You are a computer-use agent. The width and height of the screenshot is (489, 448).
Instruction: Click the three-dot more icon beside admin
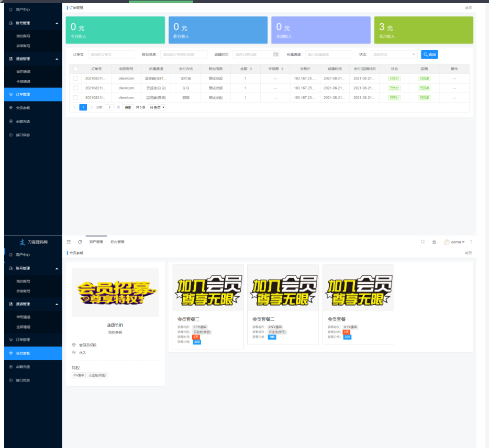(471, 242)
